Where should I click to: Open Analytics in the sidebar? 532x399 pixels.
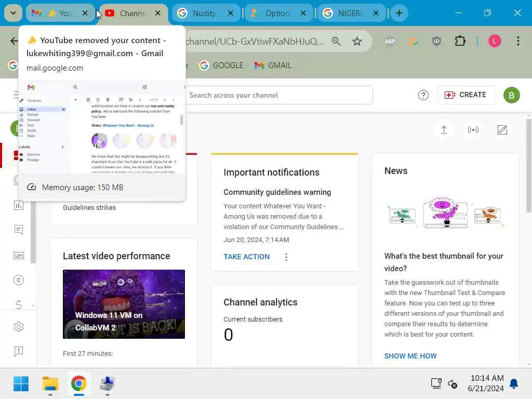pos(18,205)
